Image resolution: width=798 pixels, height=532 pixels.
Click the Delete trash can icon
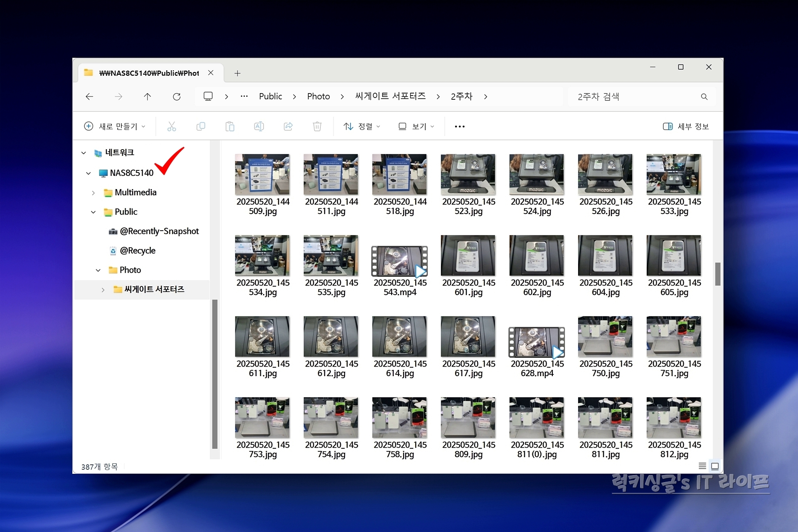[317, 126]
